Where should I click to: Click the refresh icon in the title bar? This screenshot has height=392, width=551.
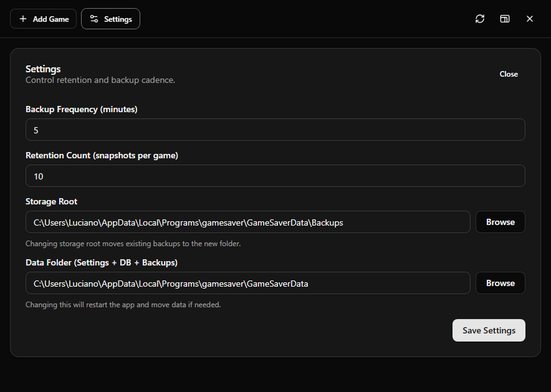pyautogui.click(x=479, y=19)
